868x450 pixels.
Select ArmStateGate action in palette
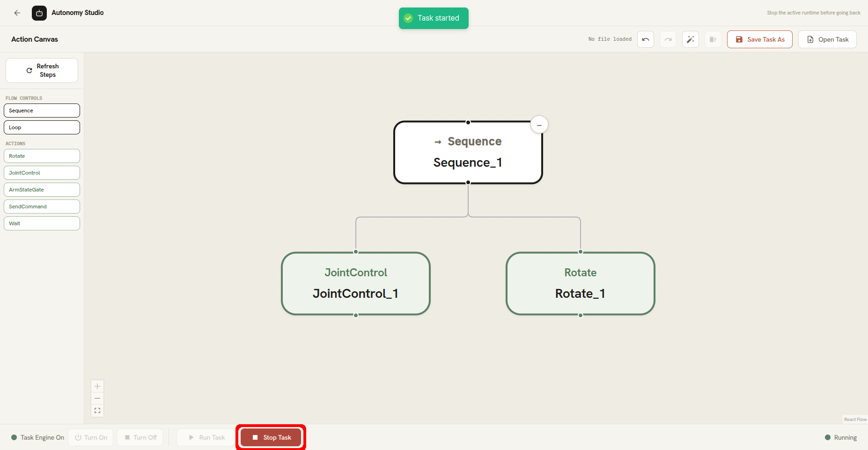42,190
